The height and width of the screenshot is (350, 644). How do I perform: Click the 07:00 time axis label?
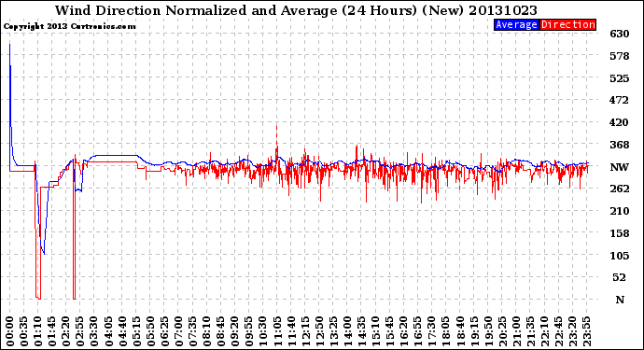coord(178,331)
